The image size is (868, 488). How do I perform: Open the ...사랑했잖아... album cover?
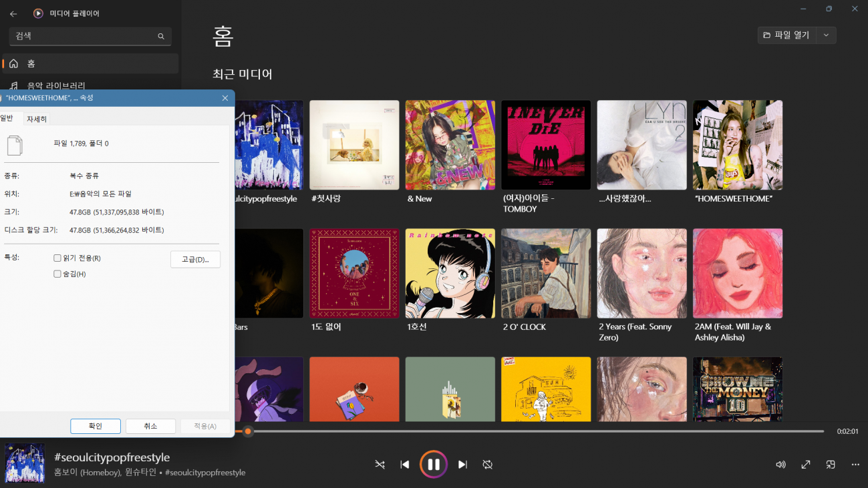coord(642,145)
